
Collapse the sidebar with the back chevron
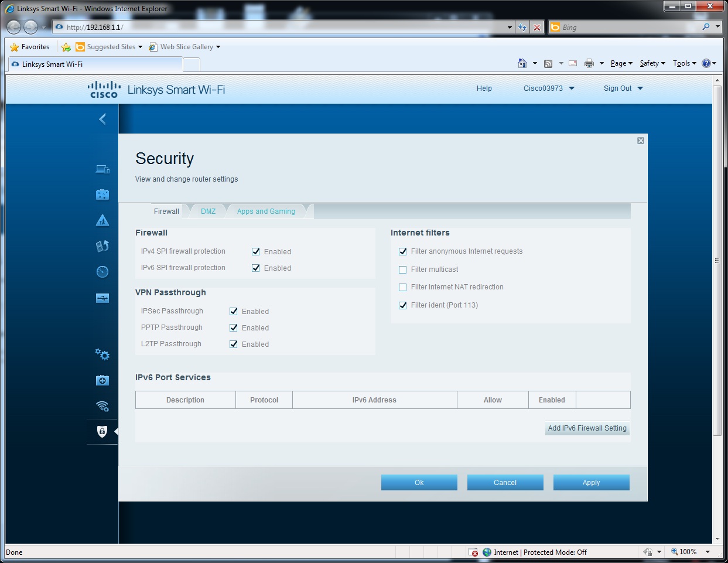click(x=102, y=120)
